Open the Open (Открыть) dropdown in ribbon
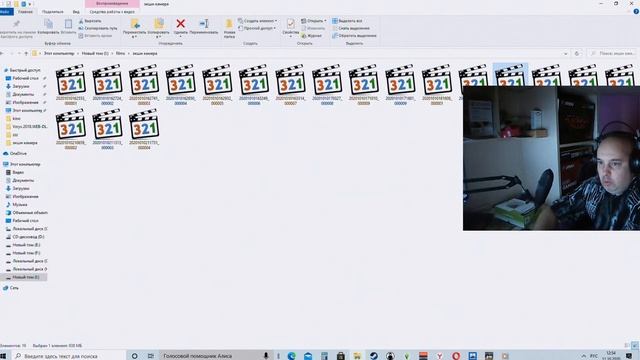Image resolution: width=640 pixels, height=360 pixels. pos(313,21)
